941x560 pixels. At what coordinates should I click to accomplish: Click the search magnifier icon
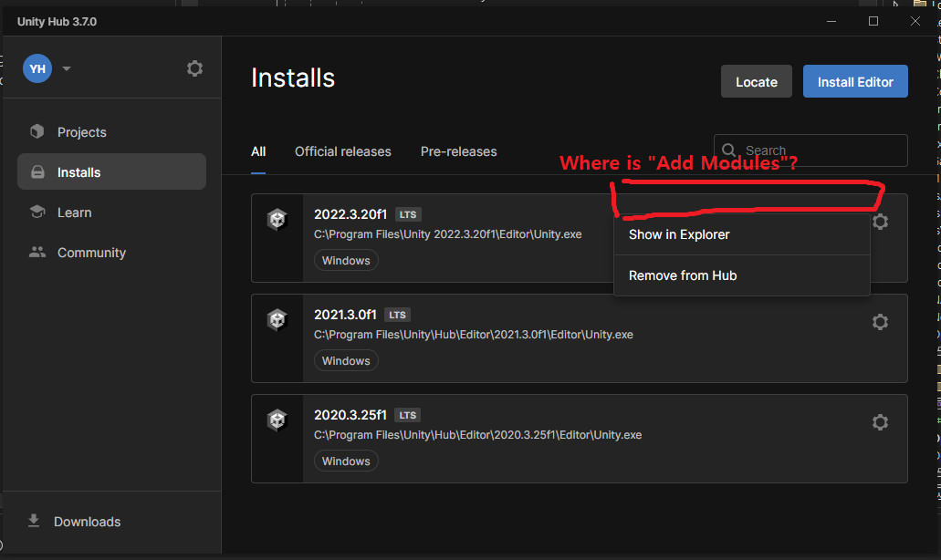(728, 150)
